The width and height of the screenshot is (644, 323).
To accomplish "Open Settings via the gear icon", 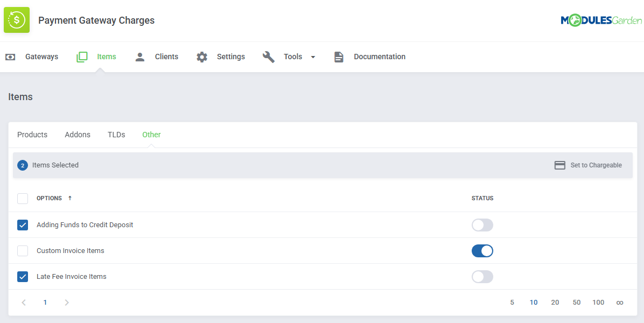I will (x=202, y=57).
